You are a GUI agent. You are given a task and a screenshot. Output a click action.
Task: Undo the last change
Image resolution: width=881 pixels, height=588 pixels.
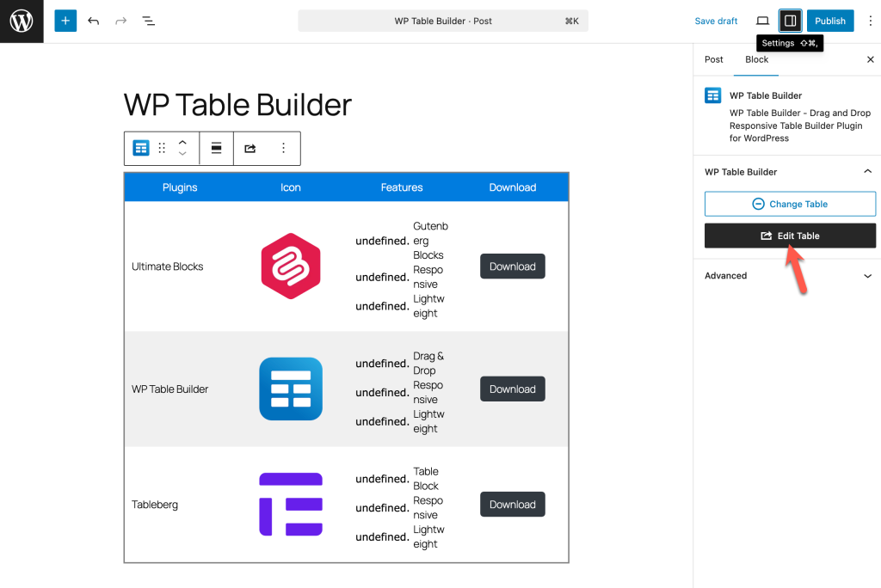(x=93, y=21)
